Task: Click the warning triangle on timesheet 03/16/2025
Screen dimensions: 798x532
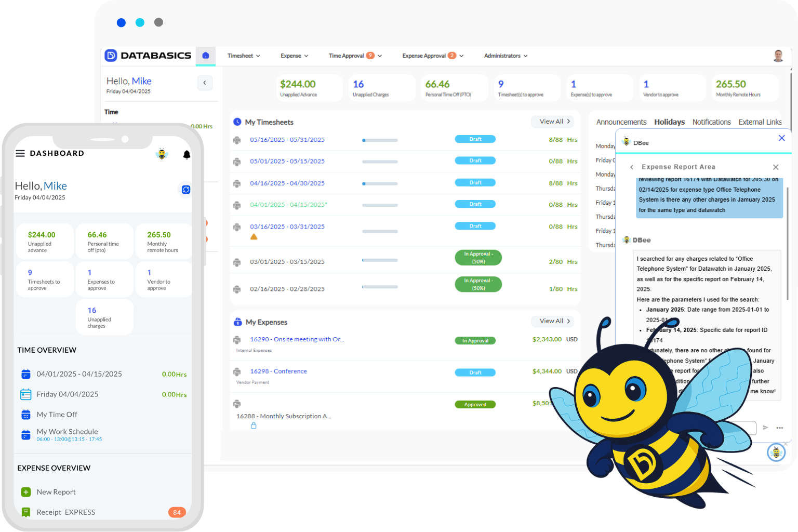Action: point(254,236)
